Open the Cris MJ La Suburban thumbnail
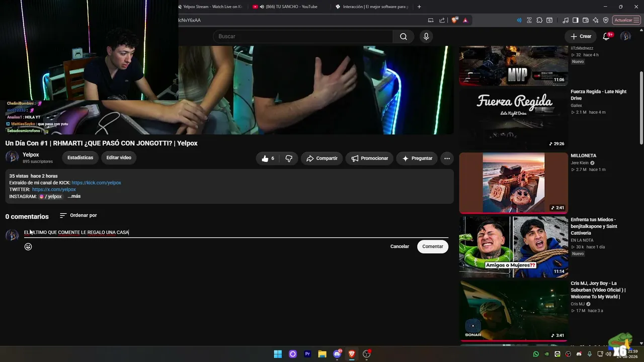644x362 pixels. 513,311
